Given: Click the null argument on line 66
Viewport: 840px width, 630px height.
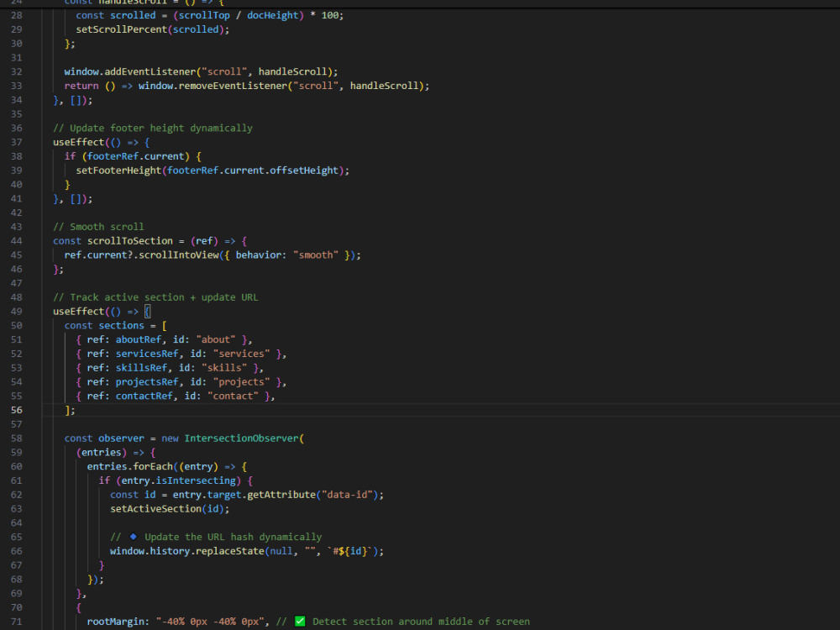Looking at the screenshot, I should (281, 551).
